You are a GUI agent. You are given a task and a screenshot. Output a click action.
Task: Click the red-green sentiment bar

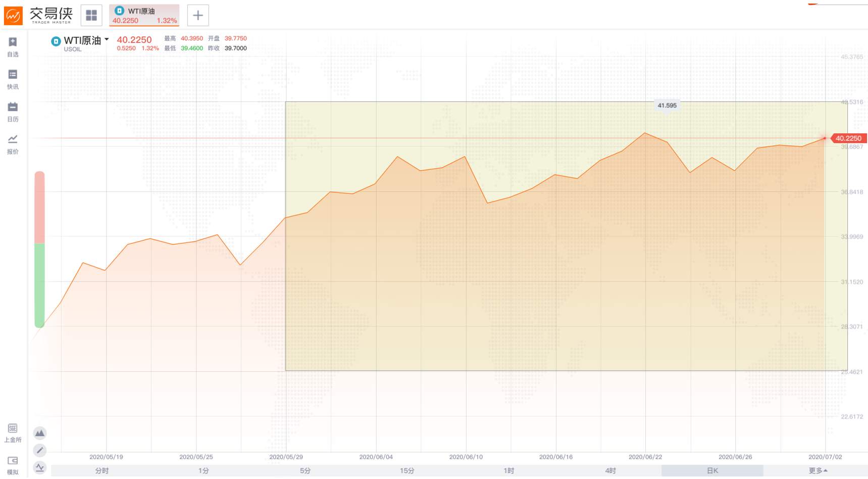click(39, 250)
